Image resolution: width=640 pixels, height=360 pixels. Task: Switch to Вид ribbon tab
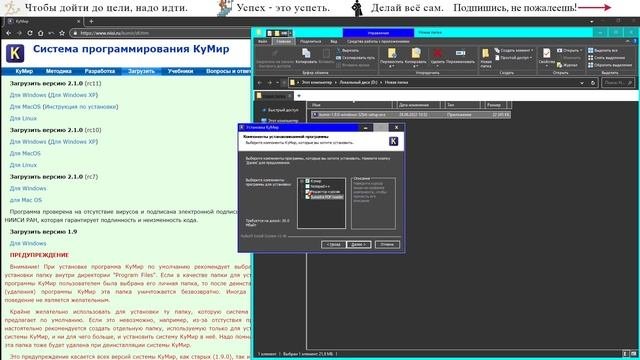(x=333, y=42)
